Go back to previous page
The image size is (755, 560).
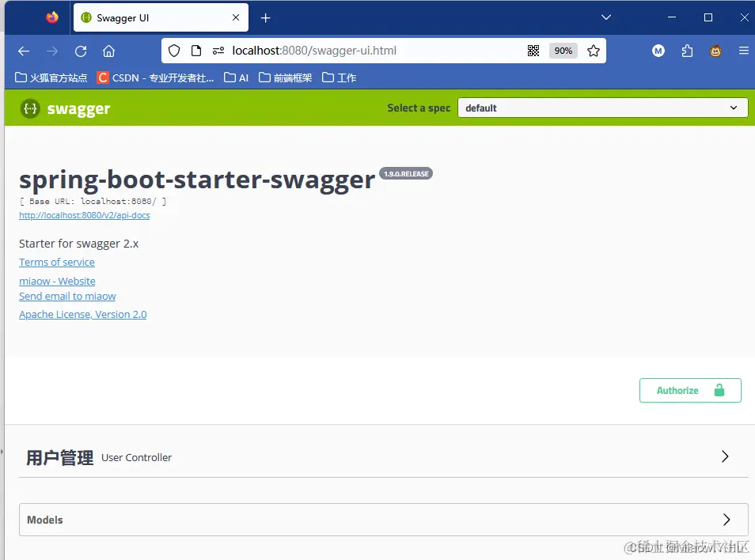click(24, 51)
